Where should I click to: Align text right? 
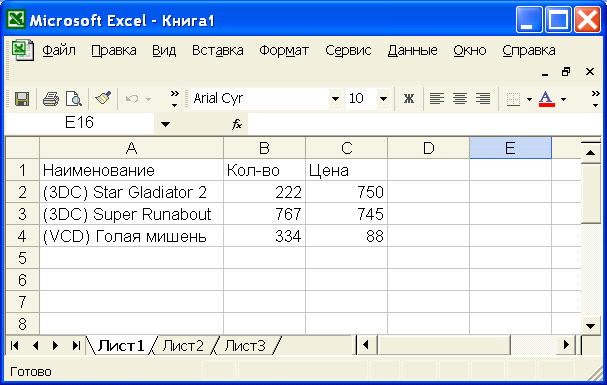click(483, 99)
